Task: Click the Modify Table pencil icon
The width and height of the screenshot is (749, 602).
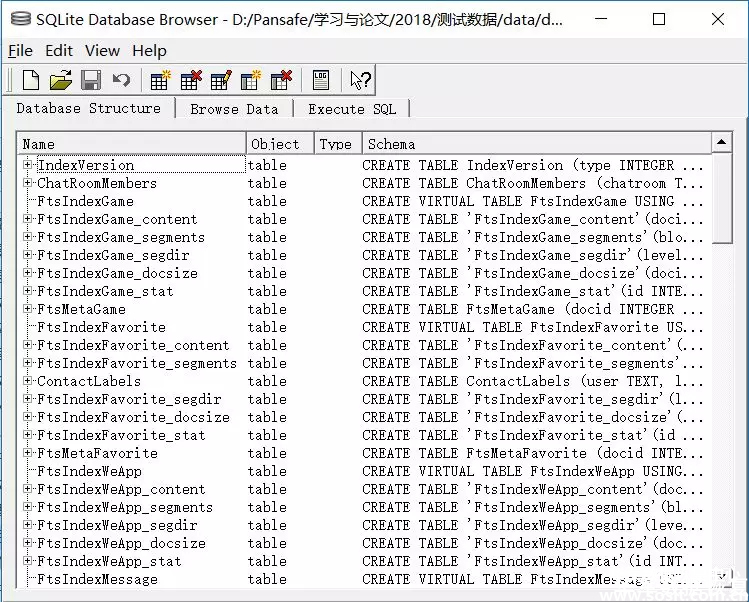Action: [x=221, y=80]
